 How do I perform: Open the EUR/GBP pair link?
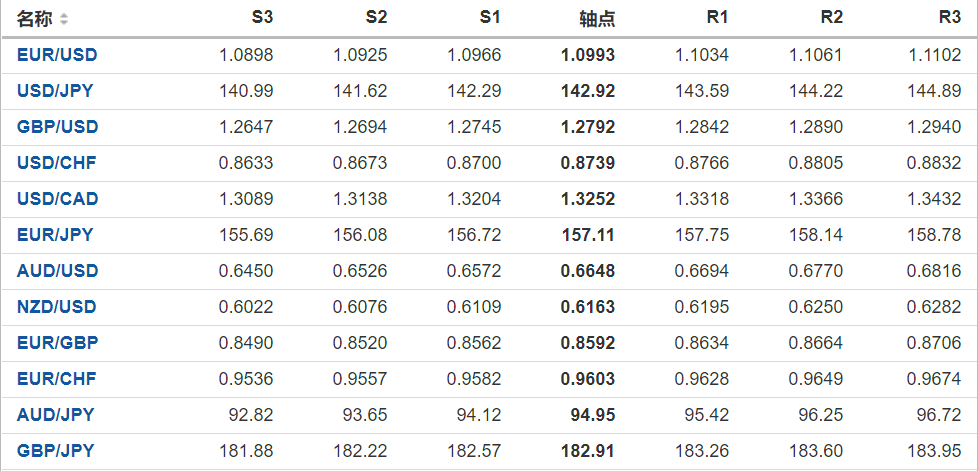[x=57, y=343]
